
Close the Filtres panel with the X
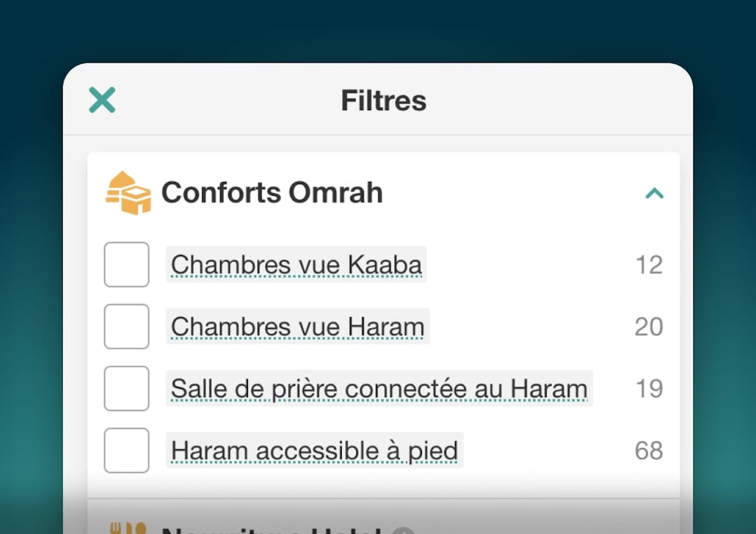pos(102,100)
